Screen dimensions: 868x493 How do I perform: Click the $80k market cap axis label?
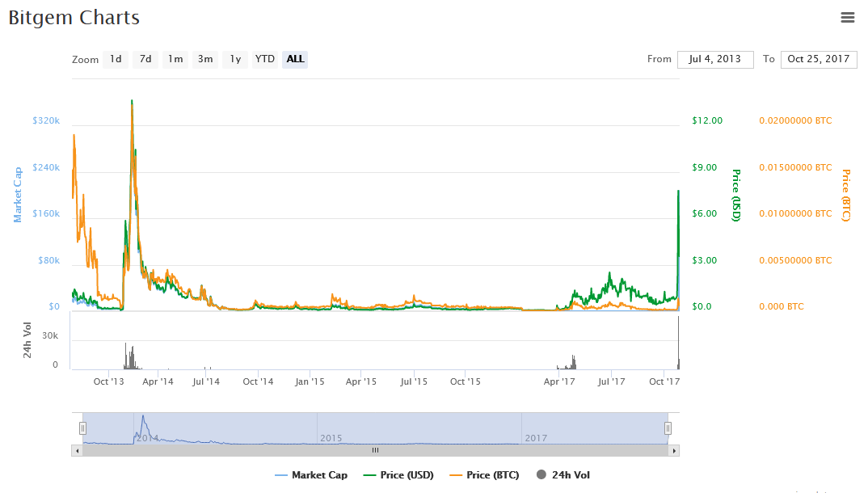[x=48, y=260]
